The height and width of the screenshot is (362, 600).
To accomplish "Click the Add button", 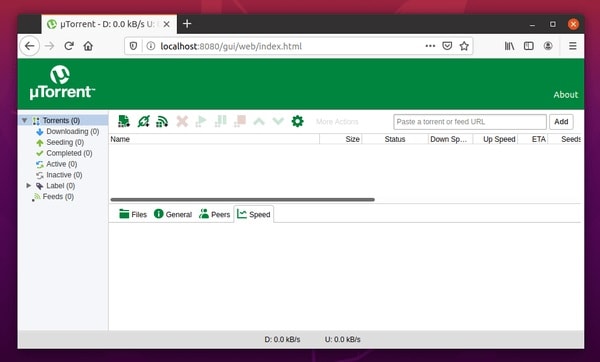I will click(561, 122).
